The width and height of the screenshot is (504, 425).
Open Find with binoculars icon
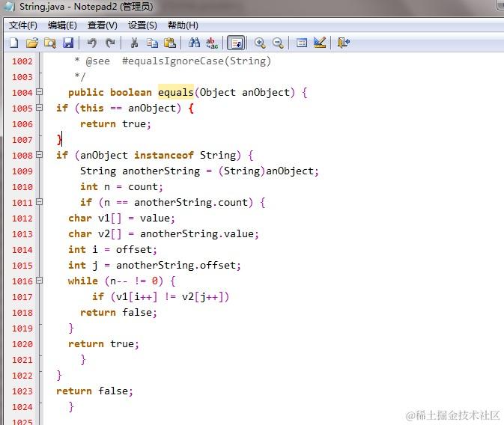click(x=194, y=43)
